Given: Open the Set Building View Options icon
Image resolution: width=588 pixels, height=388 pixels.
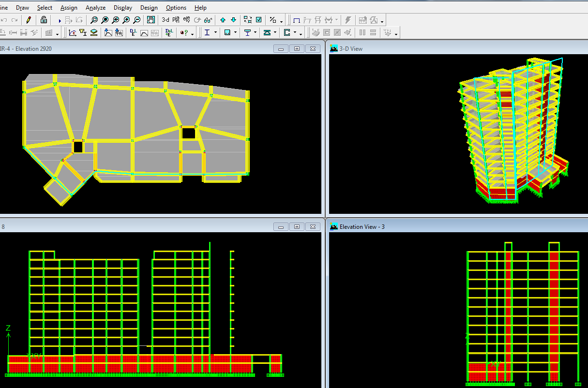Looking at the screenshot, I should click(x=259, y=20).
